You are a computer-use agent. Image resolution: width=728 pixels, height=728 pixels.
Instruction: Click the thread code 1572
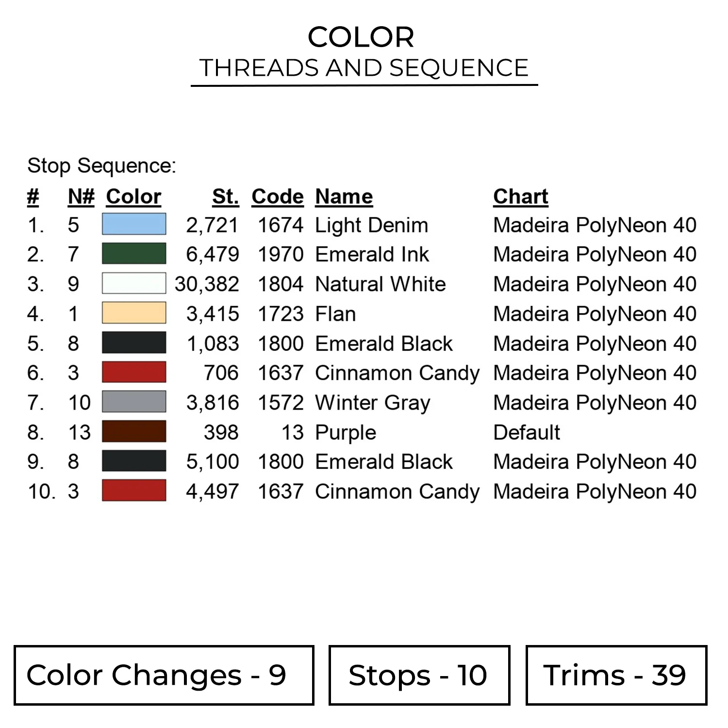(x=281, y=403)
